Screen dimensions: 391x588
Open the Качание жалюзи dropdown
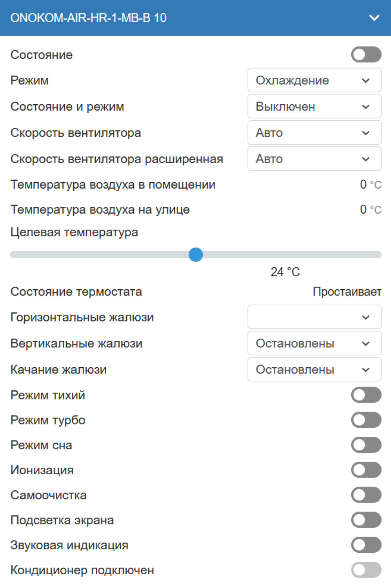(x=314, y=369)
